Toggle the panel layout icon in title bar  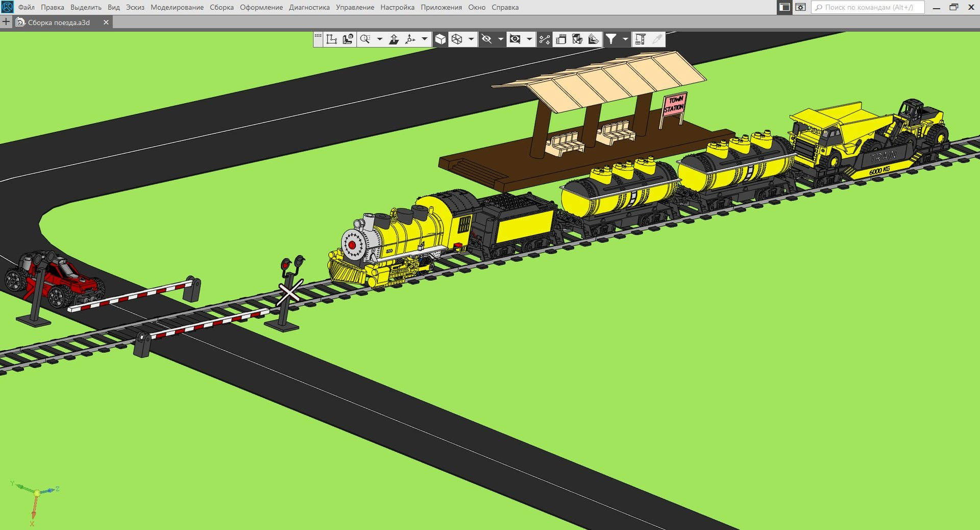(785, 7)
